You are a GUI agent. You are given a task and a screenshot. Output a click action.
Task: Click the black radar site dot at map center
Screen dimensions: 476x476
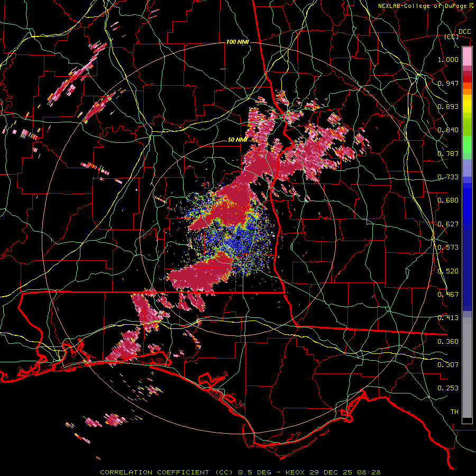[239, 239]
